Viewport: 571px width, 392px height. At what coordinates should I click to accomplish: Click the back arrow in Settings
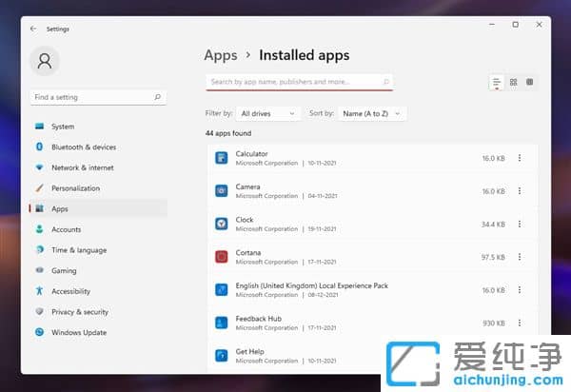click(33, 29)
